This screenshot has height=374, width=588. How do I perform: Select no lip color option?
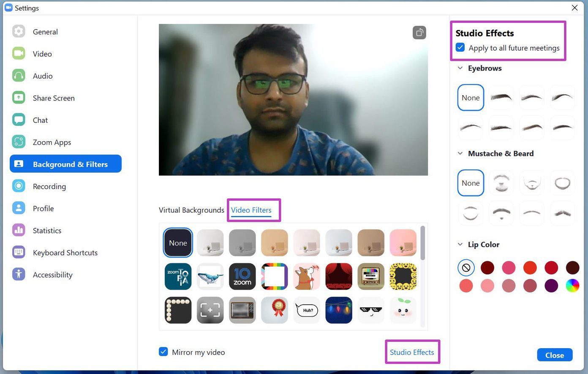coord(466,268)
